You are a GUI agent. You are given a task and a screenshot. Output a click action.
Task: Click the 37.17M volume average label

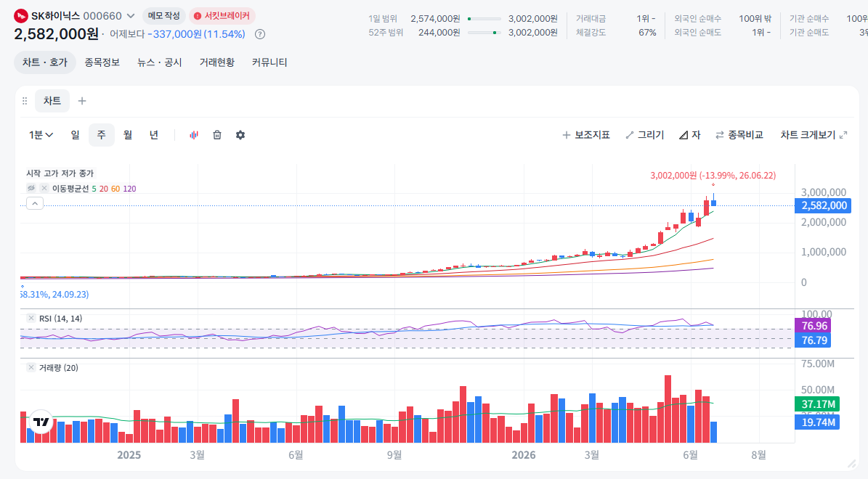point(818,404)
